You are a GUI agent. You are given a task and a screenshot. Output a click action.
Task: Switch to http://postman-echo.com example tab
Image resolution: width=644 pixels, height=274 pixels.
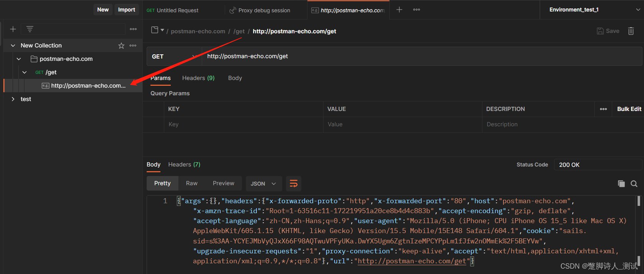point(348,10)
